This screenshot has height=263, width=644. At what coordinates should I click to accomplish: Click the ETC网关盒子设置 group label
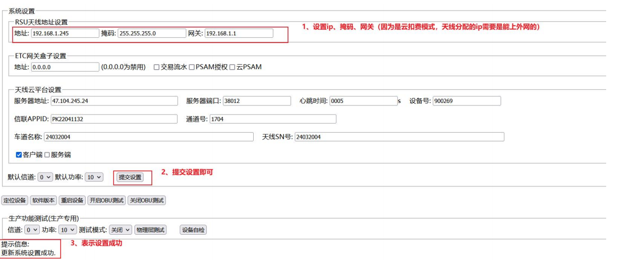(40, 56)
